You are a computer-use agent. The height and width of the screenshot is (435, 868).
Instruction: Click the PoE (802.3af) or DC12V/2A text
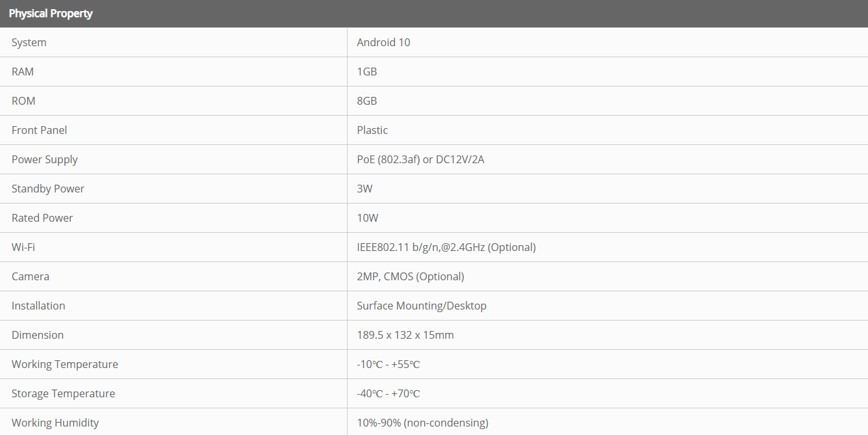pyautogui.click(x=420, y=159)
